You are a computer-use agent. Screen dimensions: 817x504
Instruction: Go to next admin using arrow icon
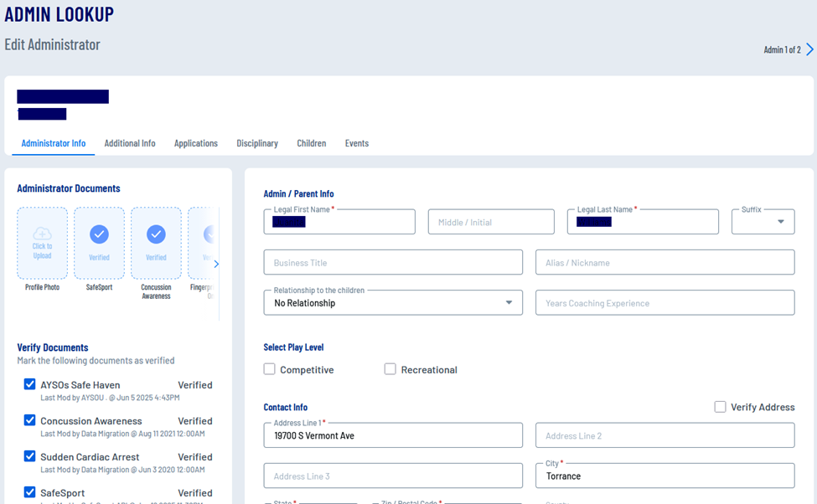(x=809, y=50)
